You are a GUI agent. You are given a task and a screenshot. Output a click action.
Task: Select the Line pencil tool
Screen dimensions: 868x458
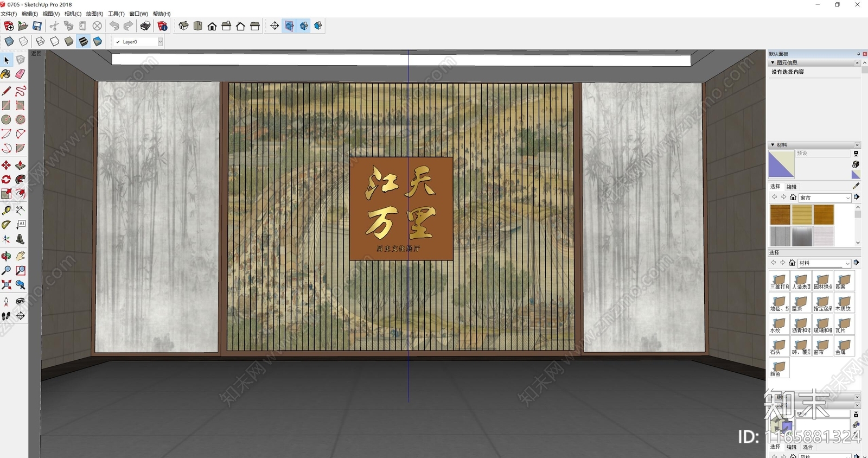[7, 91]
